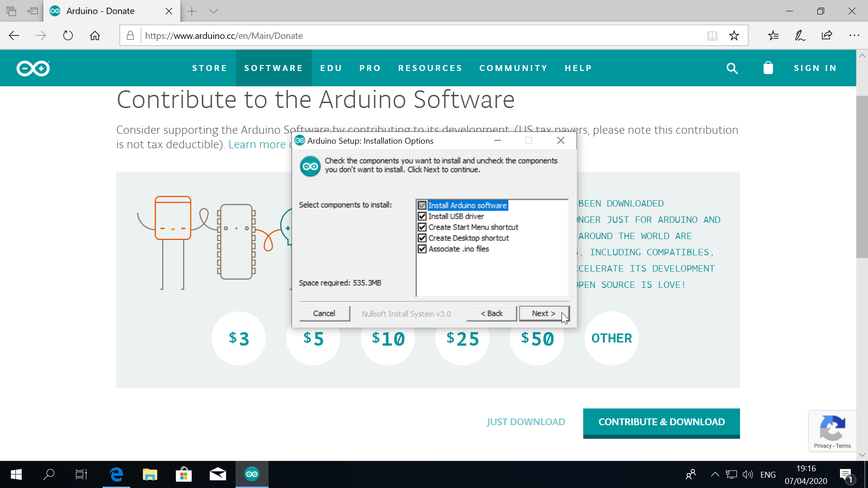Go to browser home page icon
Viewport: 868px width, 488px height.
tap(95, 36)
